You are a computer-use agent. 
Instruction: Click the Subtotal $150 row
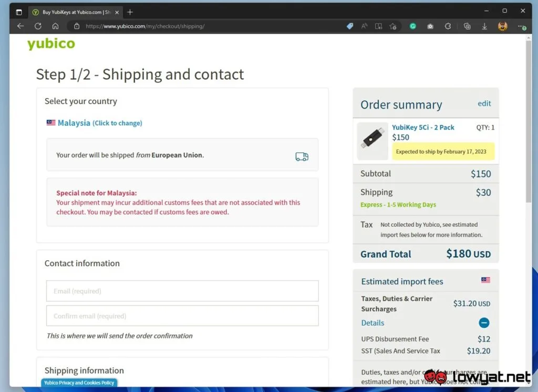tap(426, 174)
